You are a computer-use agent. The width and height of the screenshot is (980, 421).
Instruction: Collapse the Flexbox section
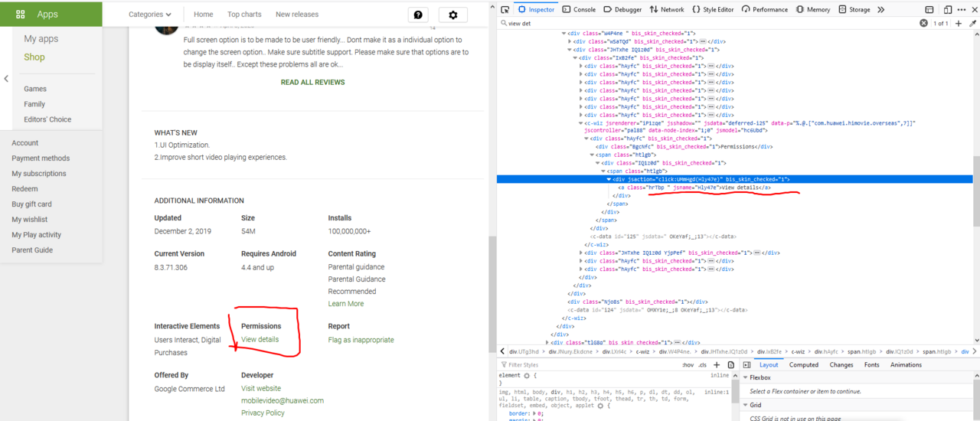tap(746, 377)
